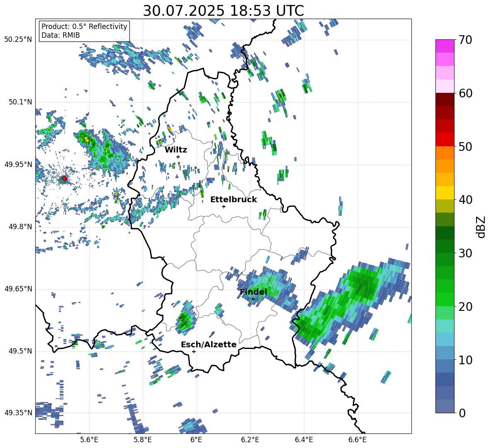Click the green rain cell southwest near Esch/Alzette
Screen dimensions: 491x448
185,318
